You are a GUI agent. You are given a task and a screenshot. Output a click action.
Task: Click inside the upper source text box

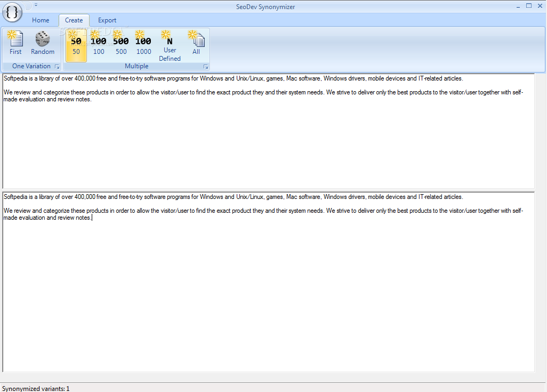pyautogui.click(x=269, y=131)
